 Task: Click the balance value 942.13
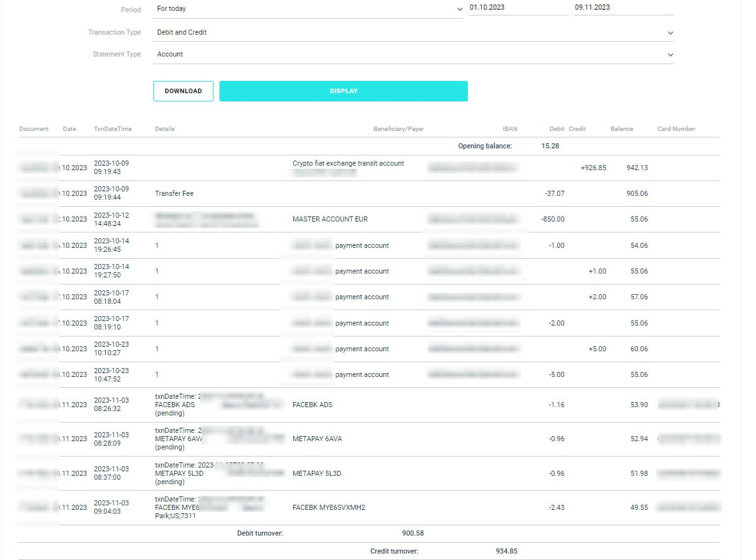[637, 168]
